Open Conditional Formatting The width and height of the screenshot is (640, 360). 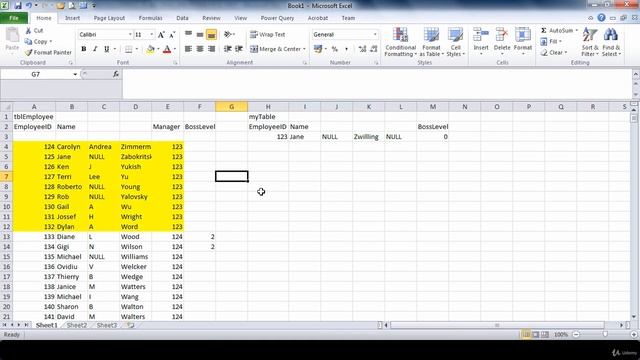400,42
